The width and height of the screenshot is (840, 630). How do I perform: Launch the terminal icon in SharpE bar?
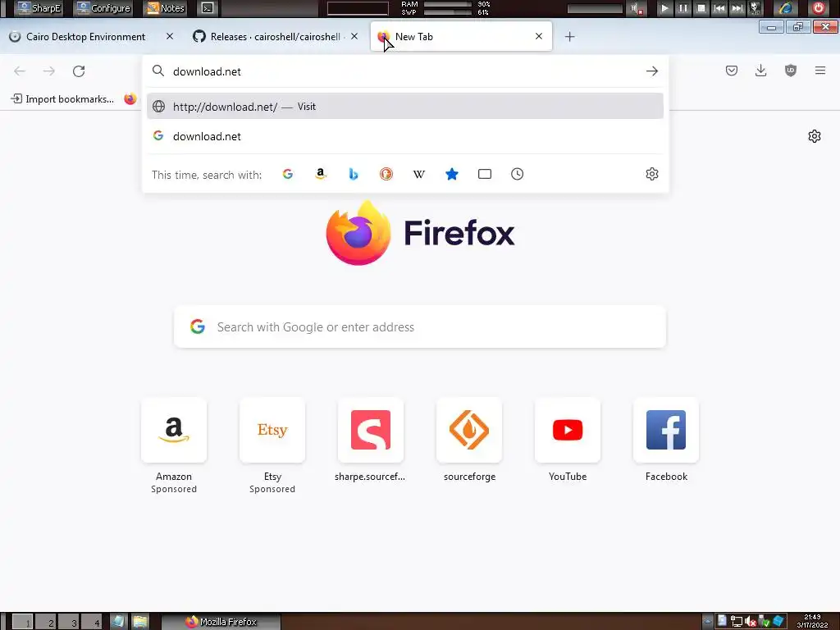pyautogui.click(x=208, y=8)
